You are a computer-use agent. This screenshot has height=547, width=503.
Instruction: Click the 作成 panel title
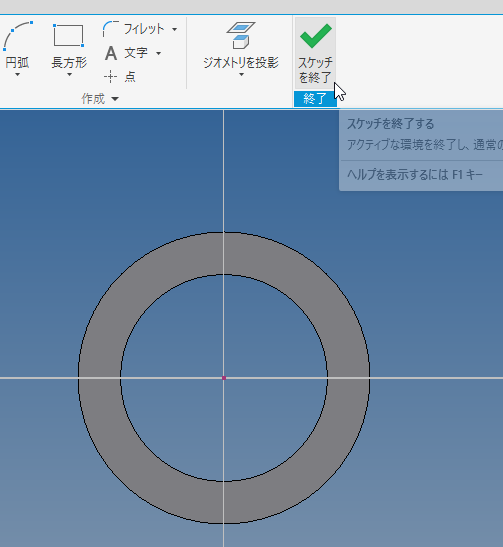(x=93, y=99)
